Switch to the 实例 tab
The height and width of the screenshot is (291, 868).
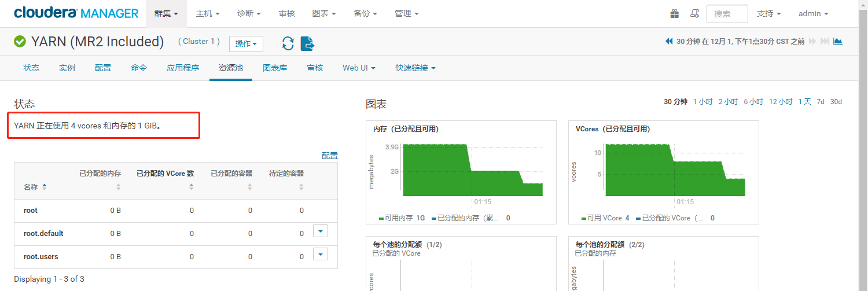click(67, 68)
